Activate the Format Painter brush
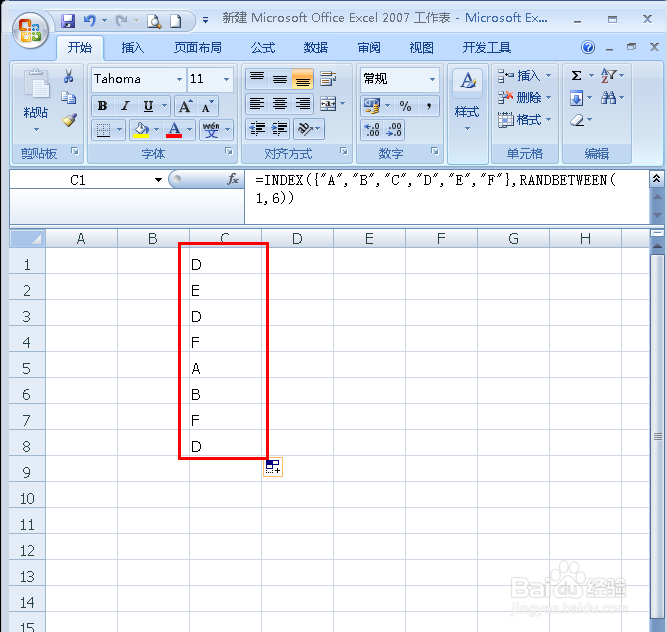Viewport: 667px width, 632px height. [x=68, y=120]
